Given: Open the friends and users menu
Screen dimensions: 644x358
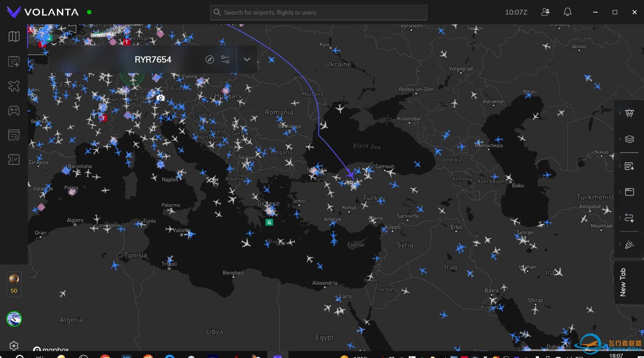Looking at the screenshot, I should tap(545, 12).
